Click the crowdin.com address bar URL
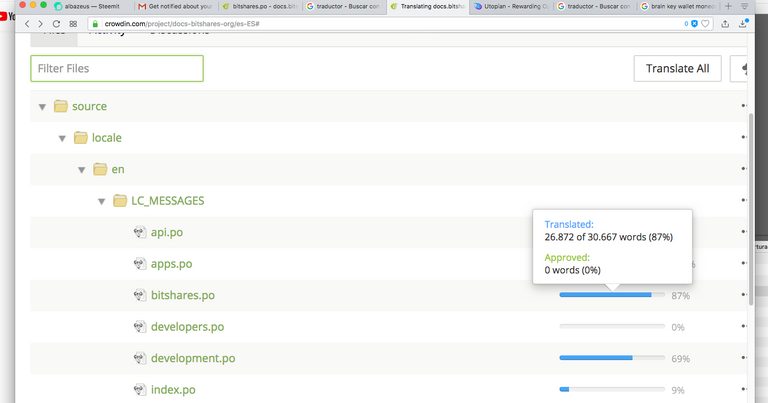Image resolution: width=768 pixels, height=403 pixels. (182, 24)
